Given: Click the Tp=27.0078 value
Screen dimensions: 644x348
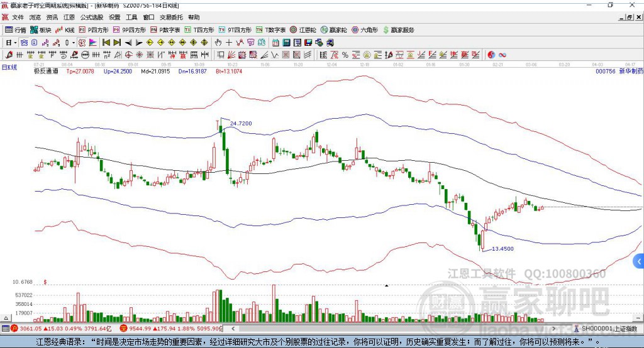Looking at the screenshot, I should (x=80, y=71).
